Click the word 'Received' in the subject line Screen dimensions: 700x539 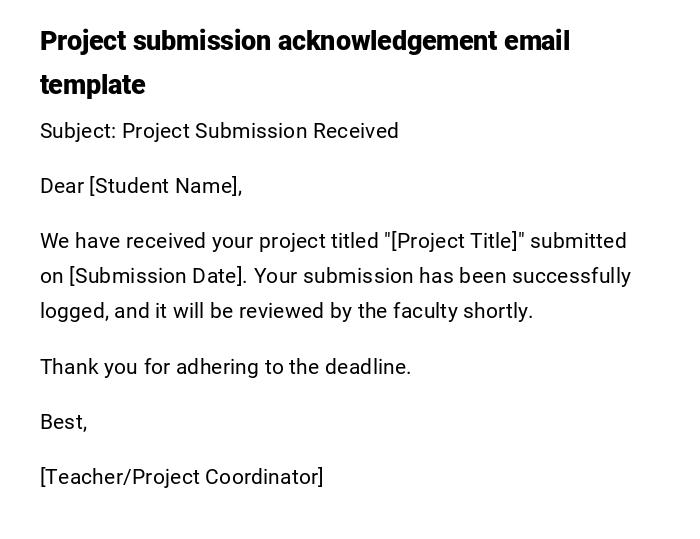click(x=356, y=131)
